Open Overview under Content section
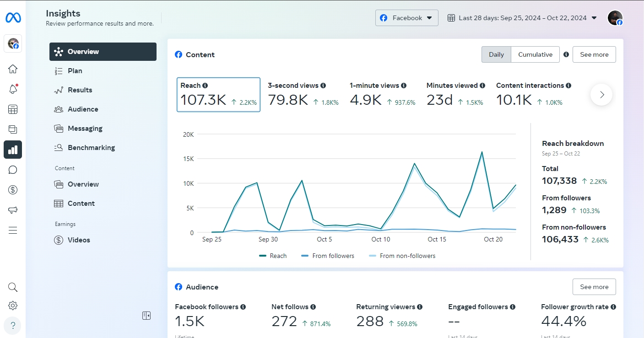Screen dimensions: 644x338 coord(103,184)
